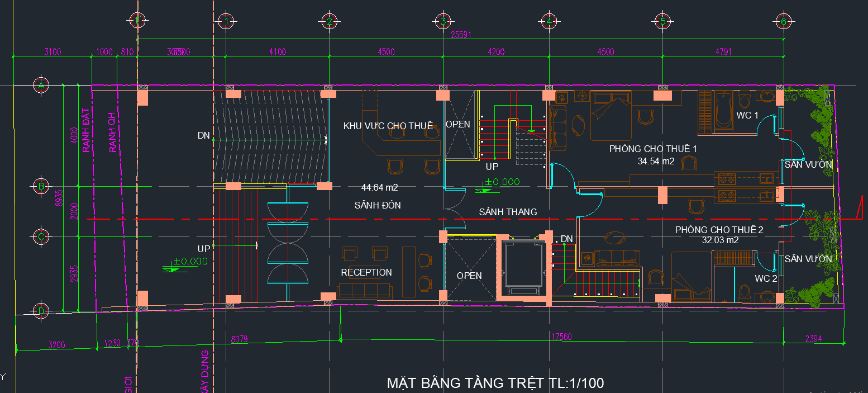Click the 4500 dimension between axes 2 and 3
This screenshot has width=868, height=393.
tap(386, 52)
